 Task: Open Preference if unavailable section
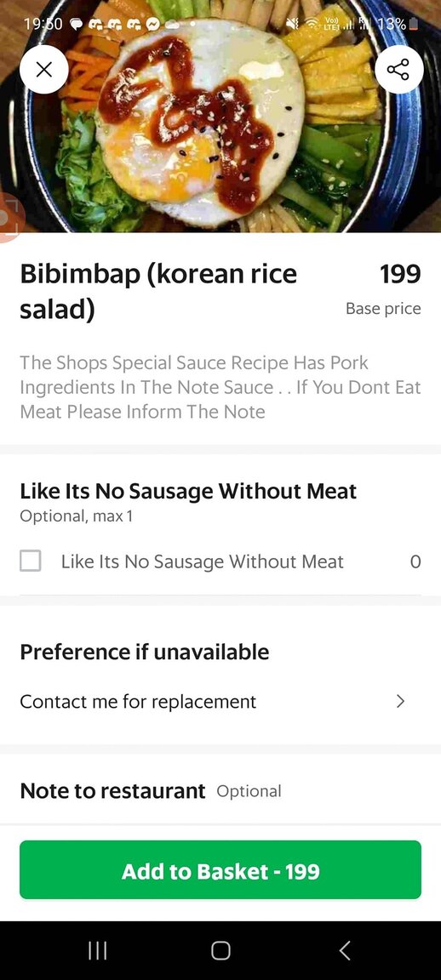tap(145, 652)
